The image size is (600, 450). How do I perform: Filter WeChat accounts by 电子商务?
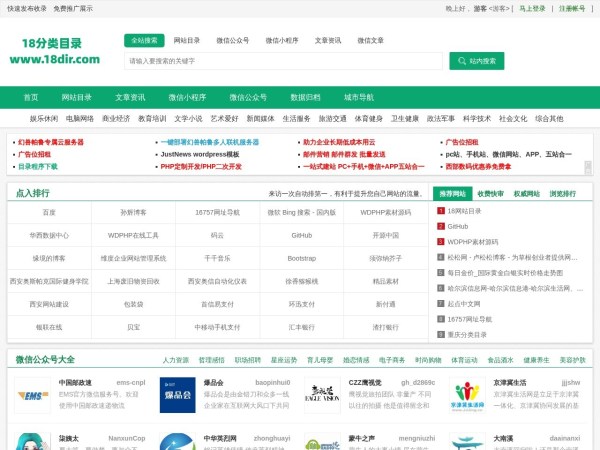click(x=392, y=360)
